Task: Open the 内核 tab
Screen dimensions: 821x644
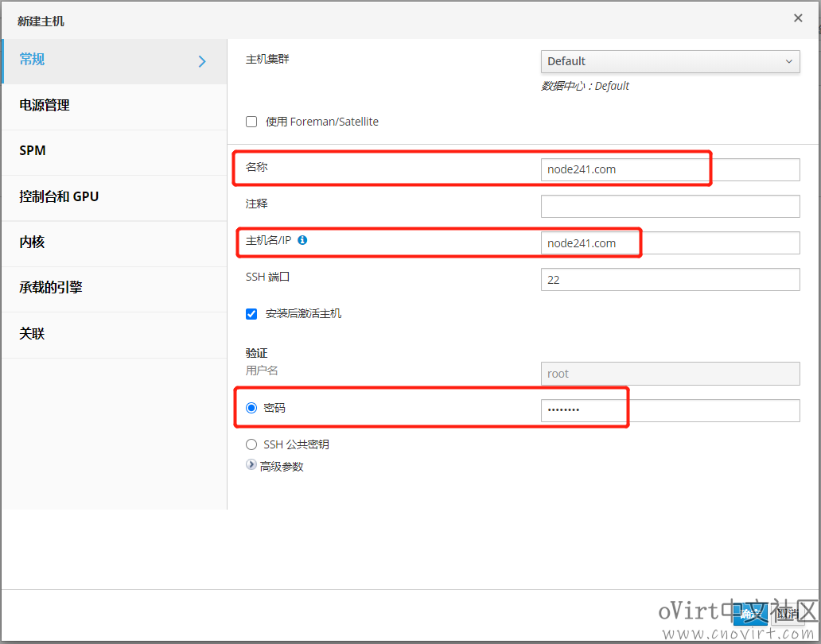Action: pos(114,244)
